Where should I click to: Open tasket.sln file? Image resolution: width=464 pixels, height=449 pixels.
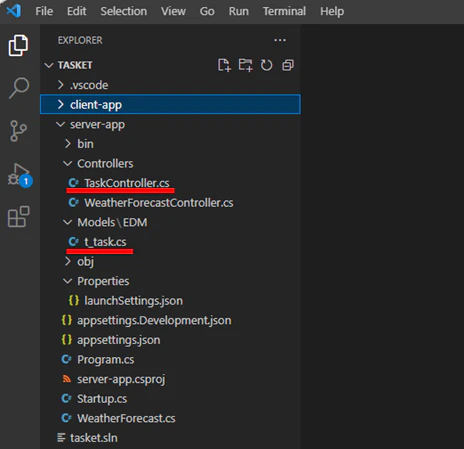tap(94, 438)
